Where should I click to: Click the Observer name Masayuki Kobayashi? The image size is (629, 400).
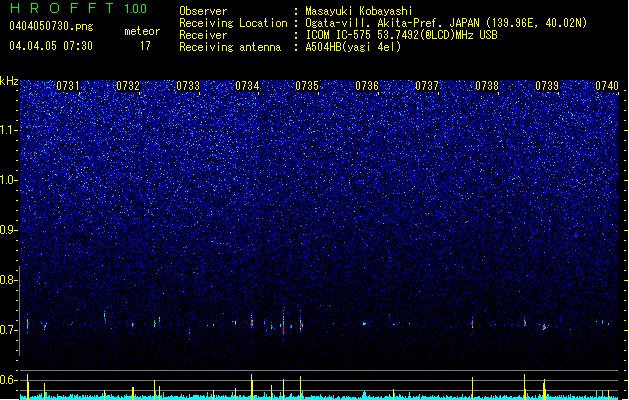click(x=359, y=11)
